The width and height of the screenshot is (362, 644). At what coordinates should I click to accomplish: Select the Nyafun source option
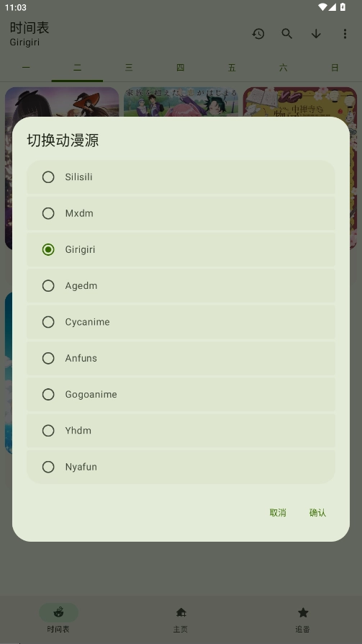click(181, 467)
